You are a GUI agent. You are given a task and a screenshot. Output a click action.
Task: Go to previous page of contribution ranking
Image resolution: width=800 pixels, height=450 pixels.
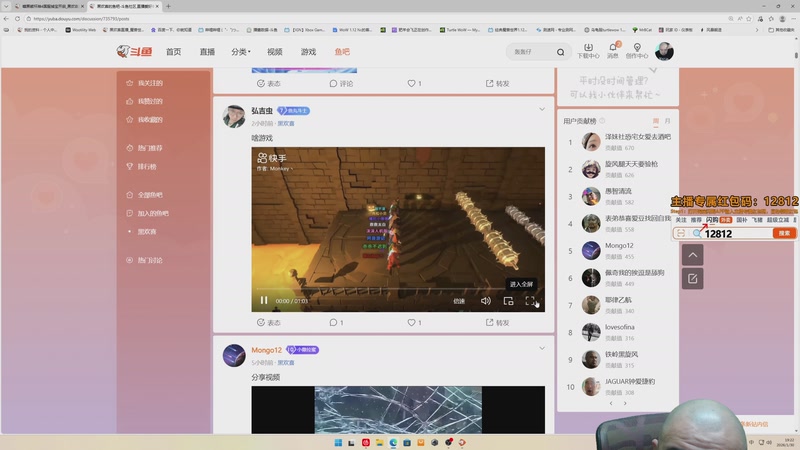click(x=611, y=404)
